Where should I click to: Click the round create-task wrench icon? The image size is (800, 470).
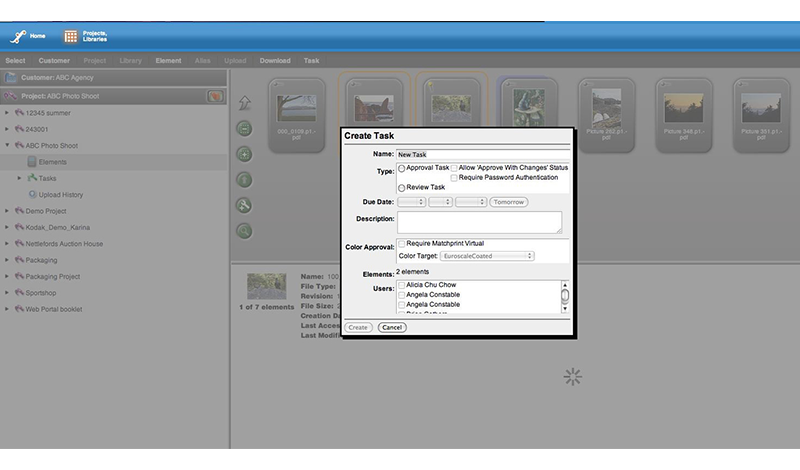[x=244, y=205]
